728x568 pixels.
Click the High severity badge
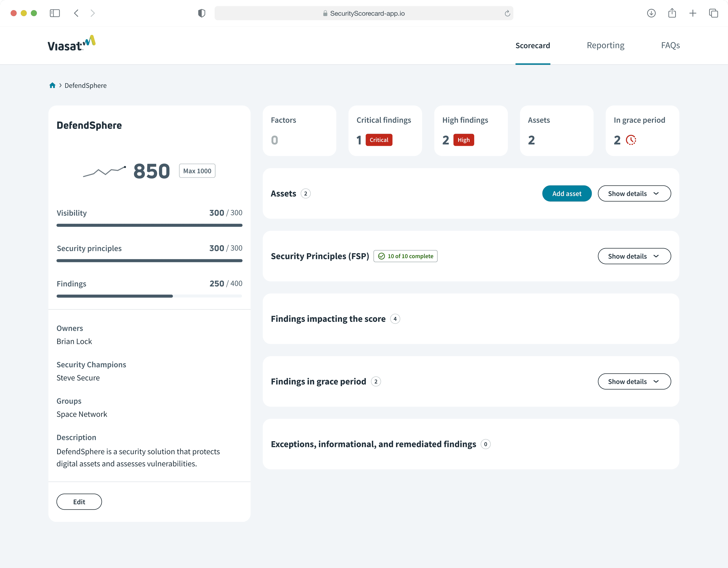464,140
